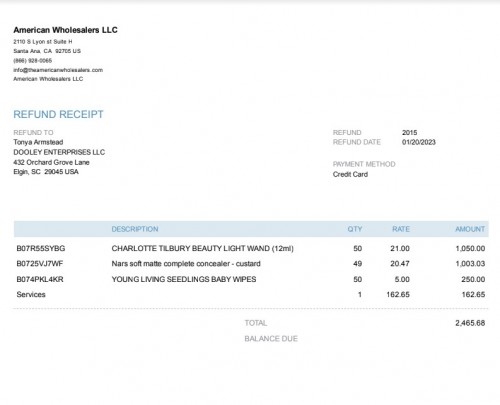Screen dimensions: 500x405
Task: Click the REFUND DATE label
Action: tap(357, 142)
